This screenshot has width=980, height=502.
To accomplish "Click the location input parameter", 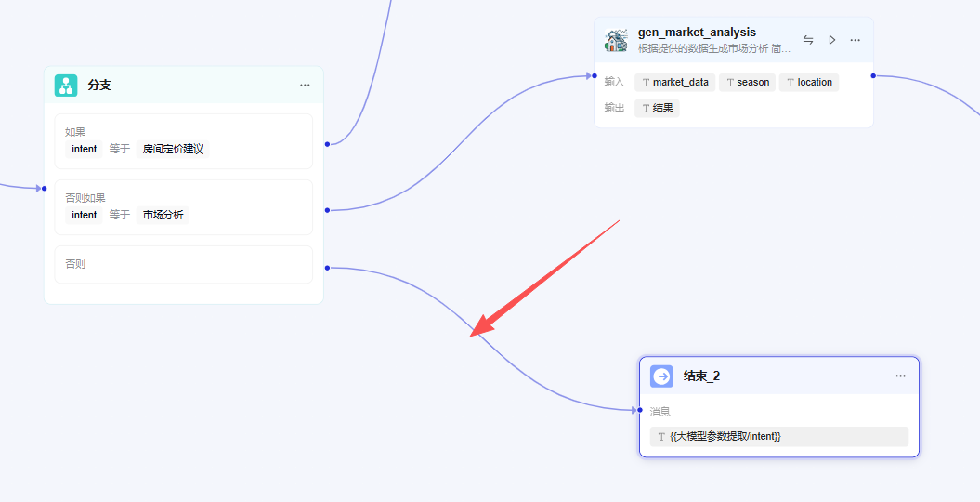I will (x=809, y=83).
